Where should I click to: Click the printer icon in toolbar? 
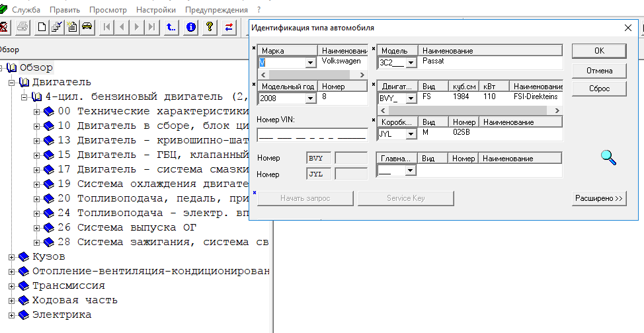(x=22, y=27)
